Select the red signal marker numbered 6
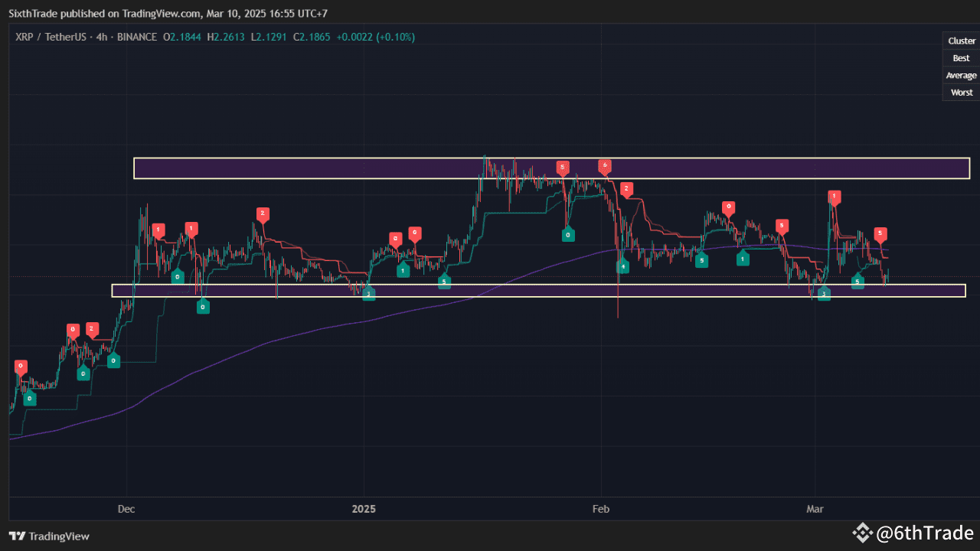Image resolution: width=980 pixels, height=551 pixels. click(x=604, y=165)
